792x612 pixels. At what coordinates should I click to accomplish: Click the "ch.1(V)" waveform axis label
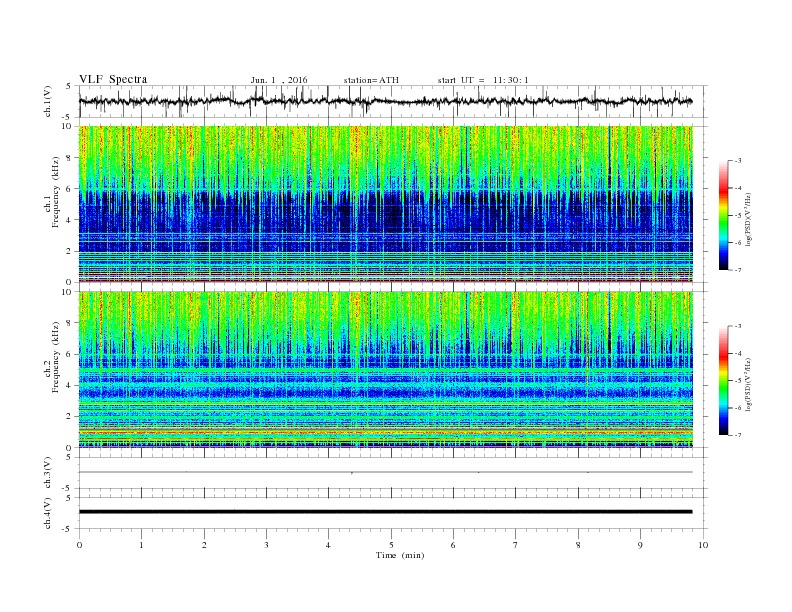pos(48,102)
